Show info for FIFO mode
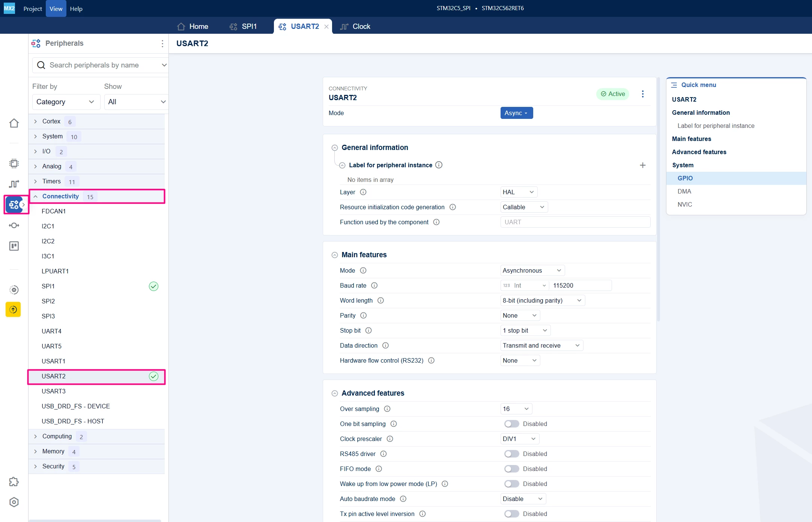812x522 pixels. click(x=379, y=469)
